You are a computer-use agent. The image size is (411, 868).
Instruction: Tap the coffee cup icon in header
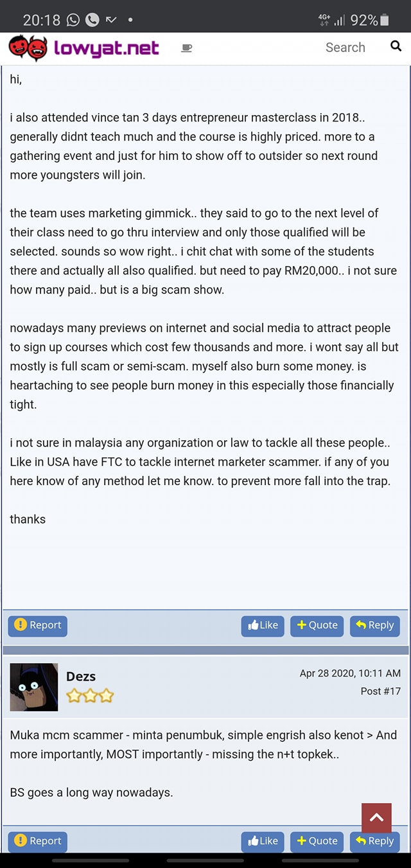point(186,48)
